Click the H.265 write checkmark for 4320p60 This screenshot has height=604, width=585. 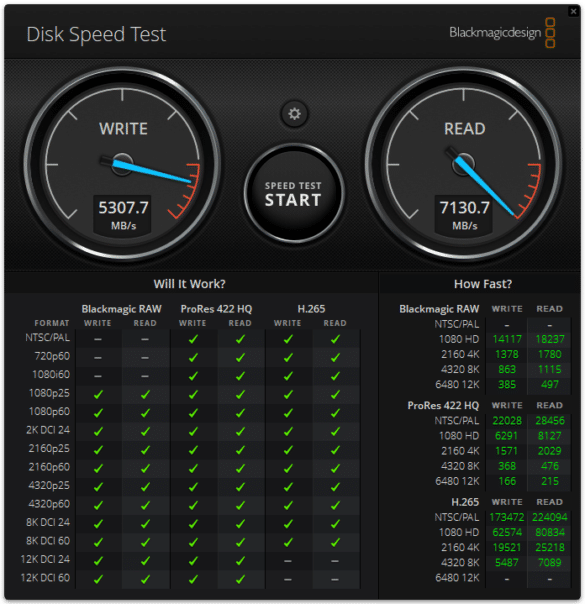coord(288,505)
